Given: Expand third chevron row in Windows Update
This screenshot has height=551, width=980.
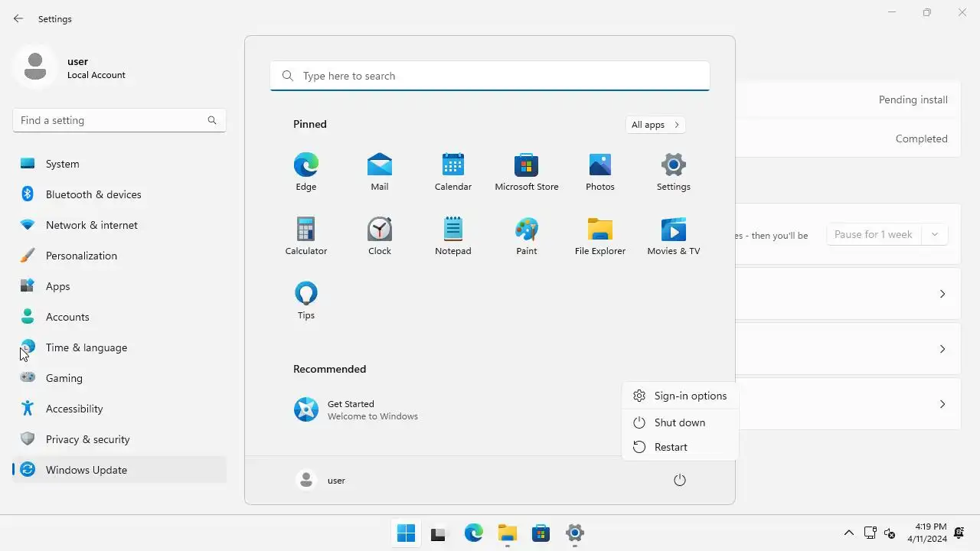Looking at the screenshot, I should (942, 404).
